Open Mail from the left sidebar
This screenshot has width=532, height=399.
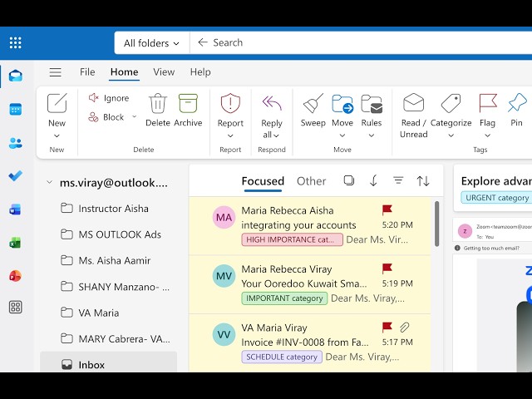click(x=16, y=76)
